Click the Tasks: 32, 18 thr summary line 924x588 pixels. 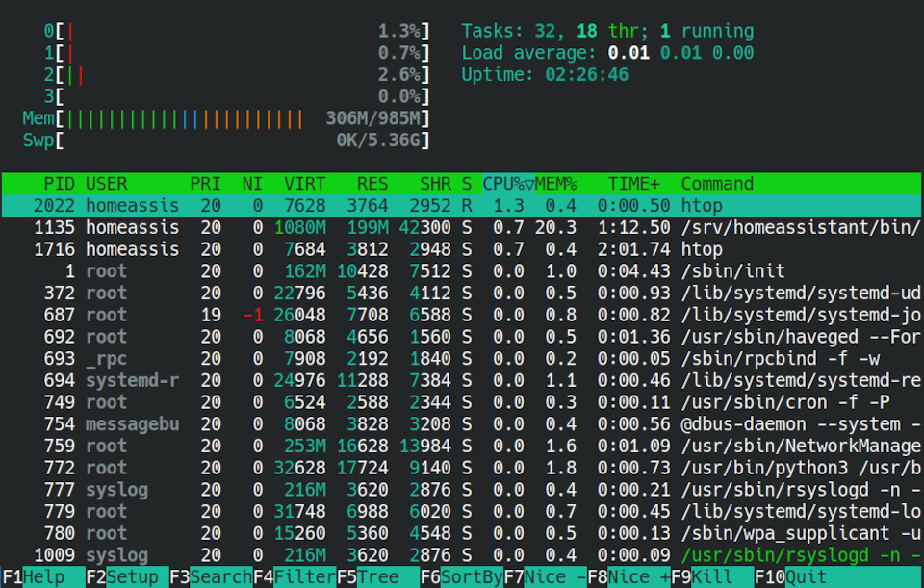[607, 31]
